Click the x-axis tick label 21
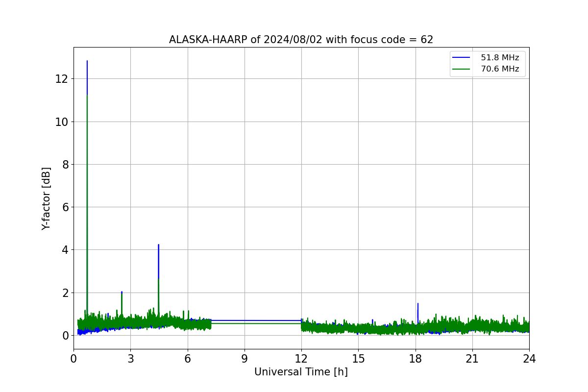588x392 pixels. click(472, 359)
